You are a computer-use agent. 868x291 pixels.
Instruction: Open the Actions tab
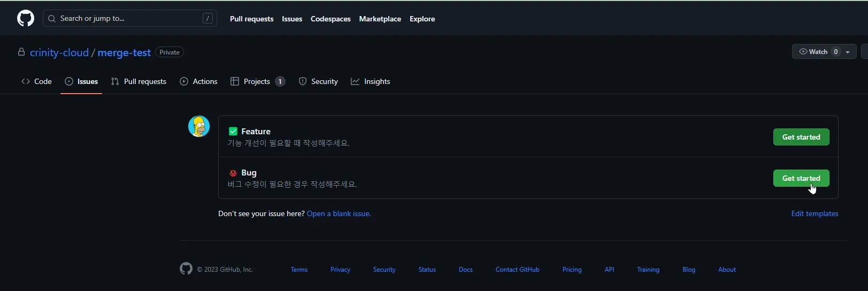tap(198, 81)
